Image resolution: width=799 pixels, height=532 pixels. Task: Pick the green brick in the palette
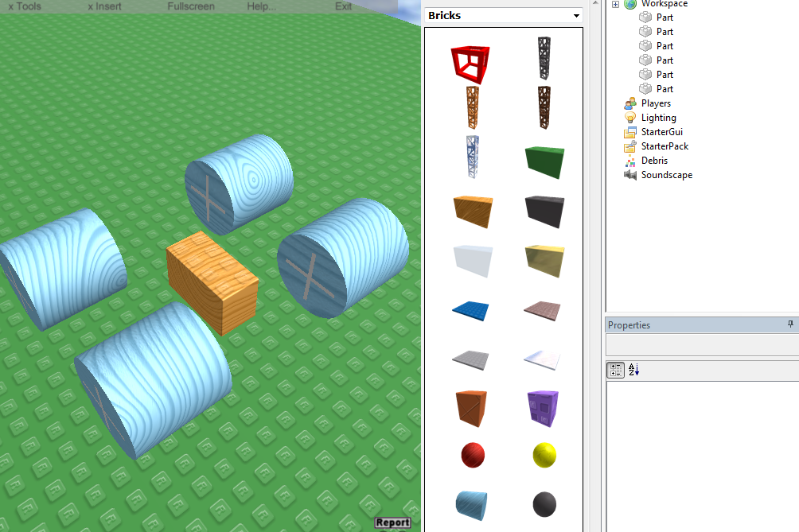click(544, 161)
